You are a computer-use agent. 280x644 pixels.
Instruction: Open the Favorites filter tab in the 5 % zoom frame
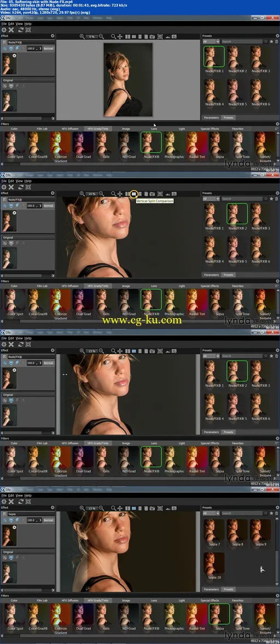point(238,129)
